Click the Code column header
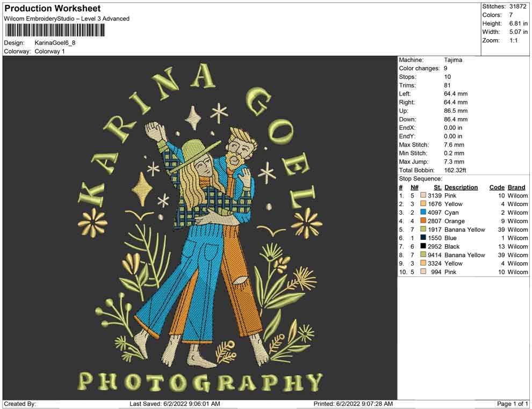The width and height of the screenshot is (532, 409). tap(497, 187)
